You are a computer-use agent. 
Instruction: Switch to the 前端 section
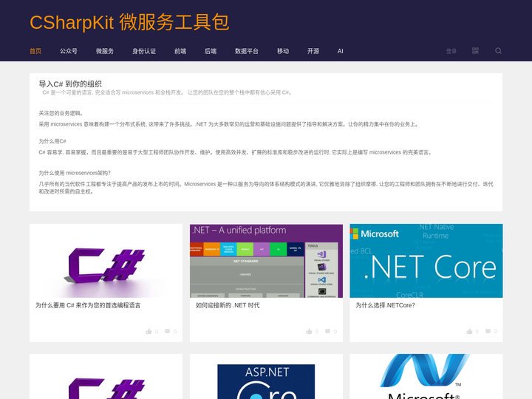[x=180, y=51]
